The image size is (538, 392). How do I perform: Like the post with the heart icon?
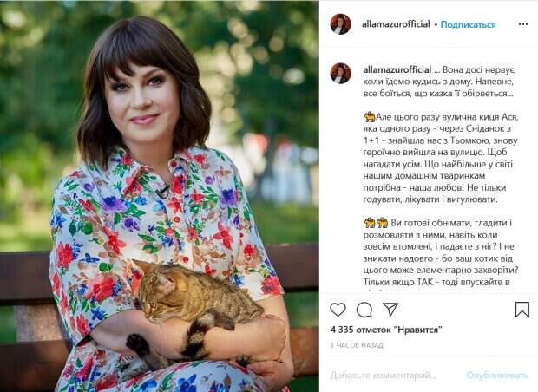(338, 310)
